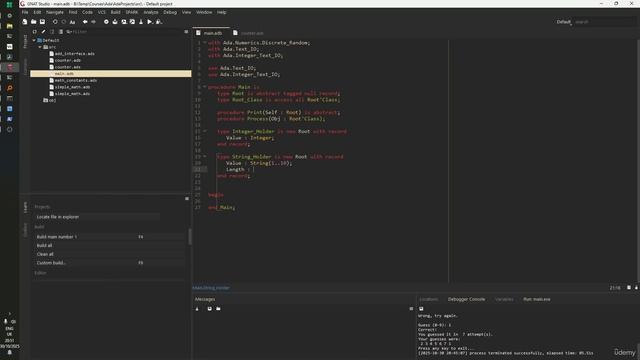
Task: Open the File menu
Action: coord(25,12)
